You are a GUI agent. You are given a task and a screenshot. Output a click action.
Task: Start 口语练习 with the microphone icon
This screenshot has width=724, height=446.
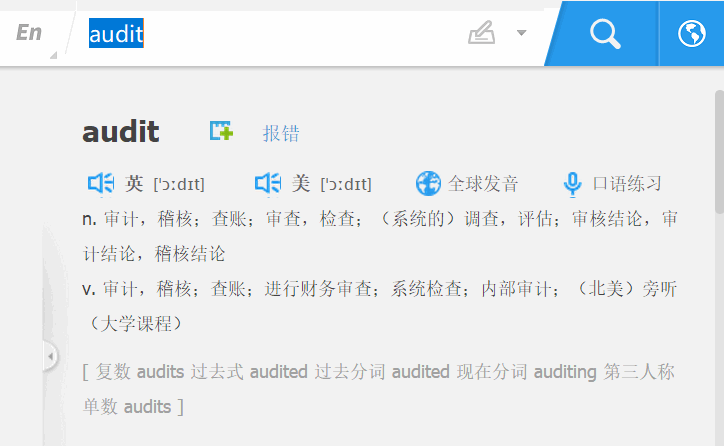[572, 184]
